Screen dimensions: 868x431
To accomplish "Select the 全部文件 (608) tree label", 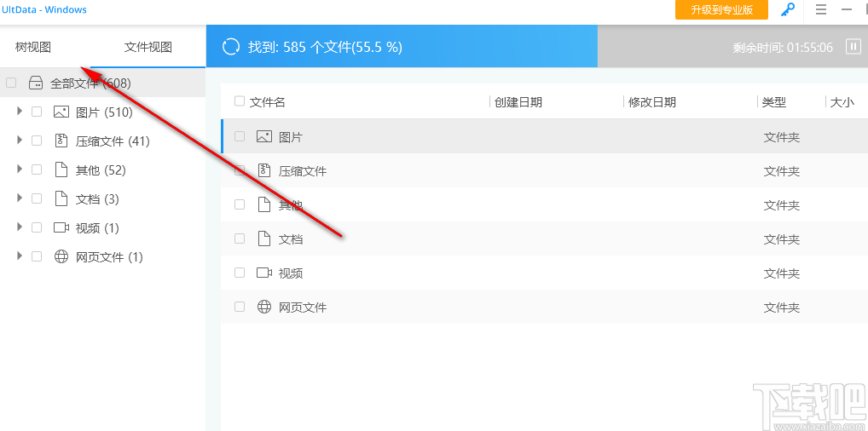I will [90, 83].
